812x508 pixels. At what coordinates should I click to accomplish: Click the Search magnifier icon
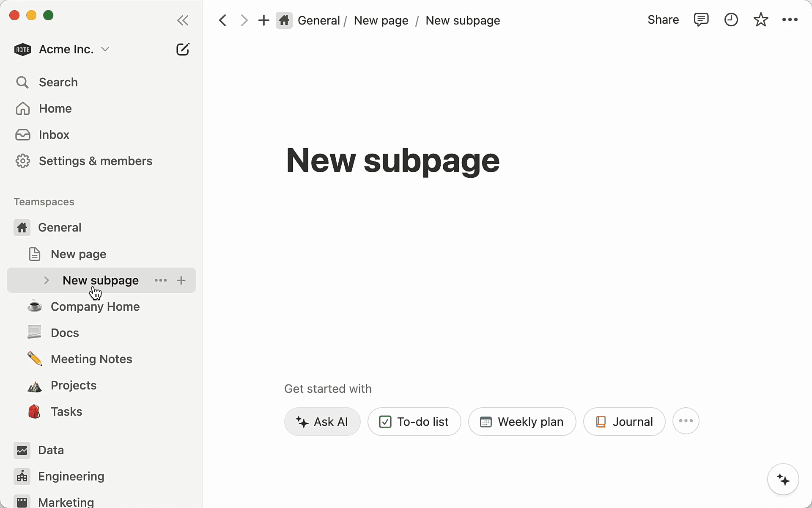pyautogui.click(x=22, y=82)
